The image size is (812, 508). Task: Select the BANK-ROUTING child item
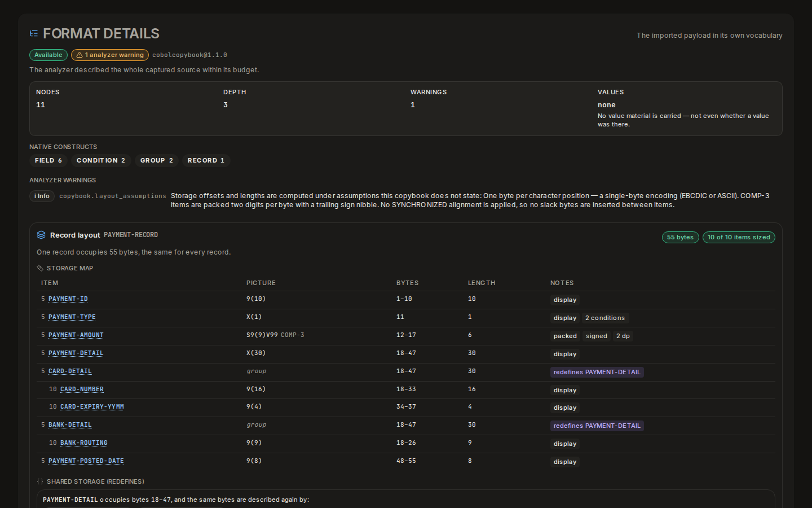click(84, 443)
